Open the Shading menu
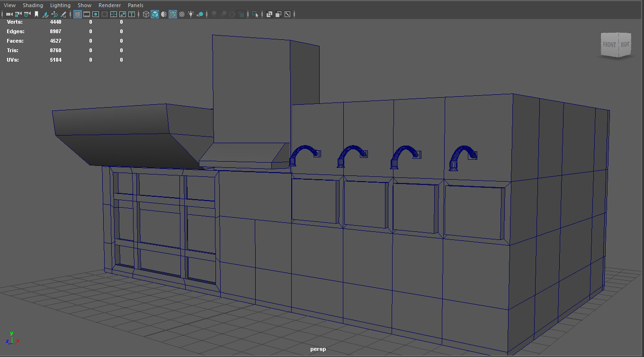This screenshot has height=357, width=644. [x=33, y=5]
